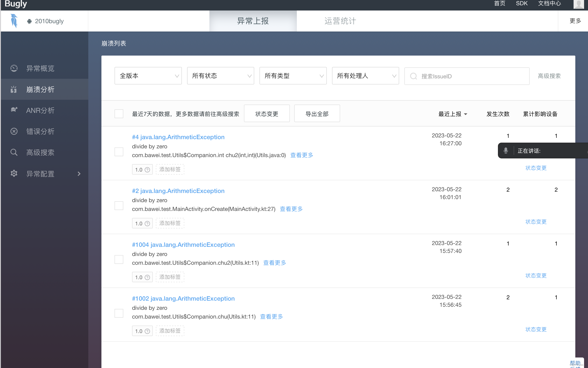Screen dimensions: 588x368
Task: Click 状态变更 link for issue #1004
Action: [536, 275]
